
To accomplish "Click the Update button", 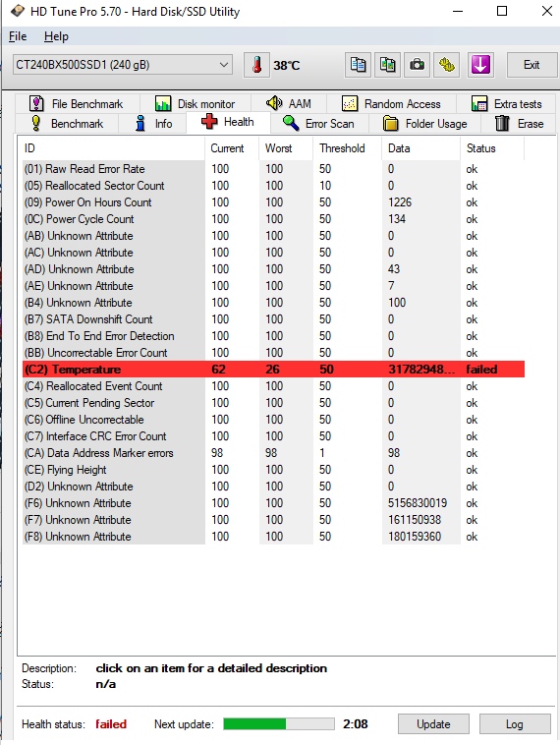I will [x=433, y=724].
